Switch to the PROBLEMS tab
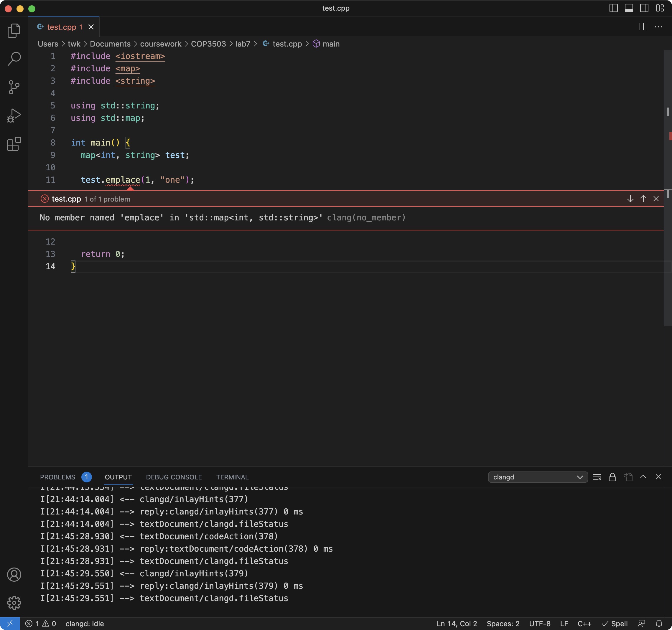Image resolution: width=672 pixels, height=630 pixels. [x=57, y=477]
